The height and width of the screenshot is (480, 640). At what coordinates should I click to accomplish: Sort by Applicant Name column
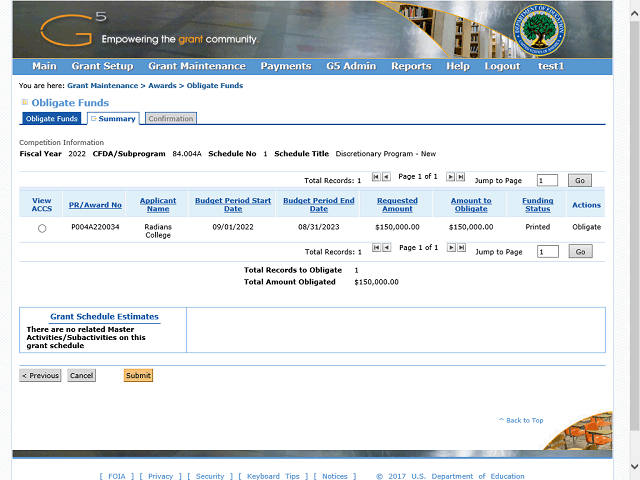coord(158,204)
